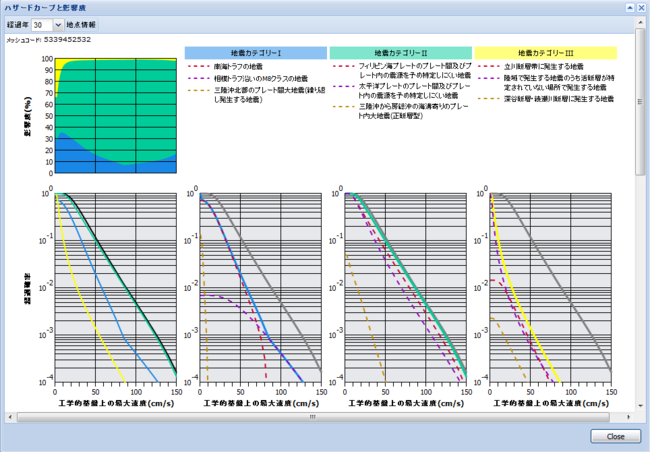The width and height of the screenshot is (650, 452).
Task: Click the 南海トラフの地震 legend entry
Action: click(225, 66)
